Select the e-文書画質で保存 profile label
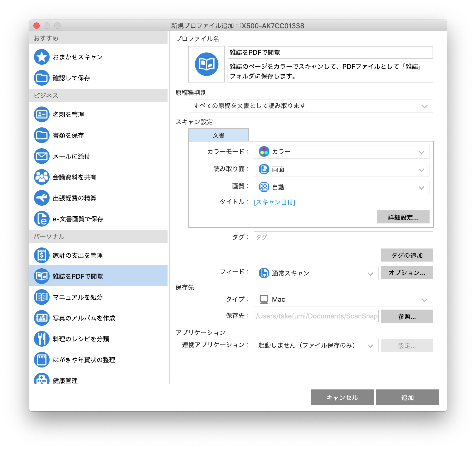 [x=78, y=219]
